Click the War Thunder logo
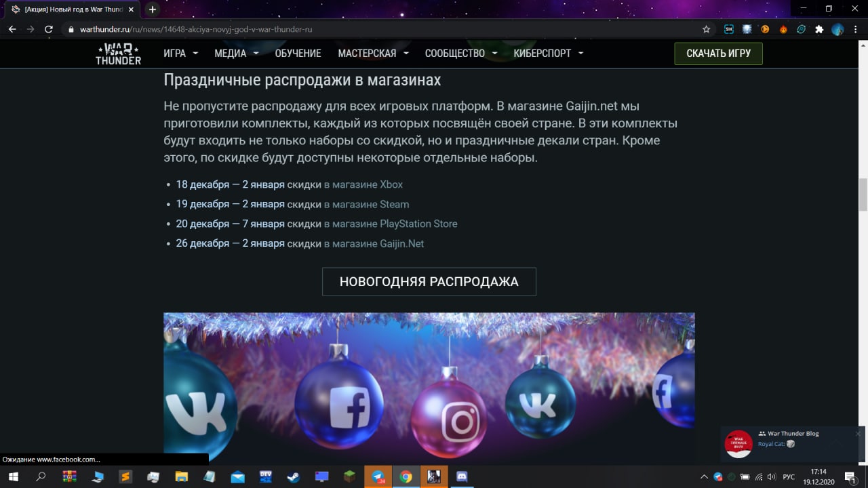868x488 pixels. point(119,54)
